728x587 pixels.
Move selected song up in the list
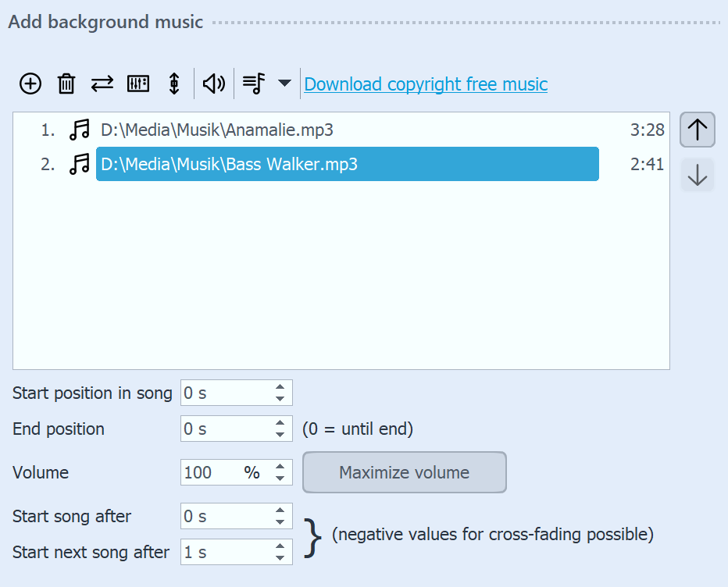tap(696, 130)
